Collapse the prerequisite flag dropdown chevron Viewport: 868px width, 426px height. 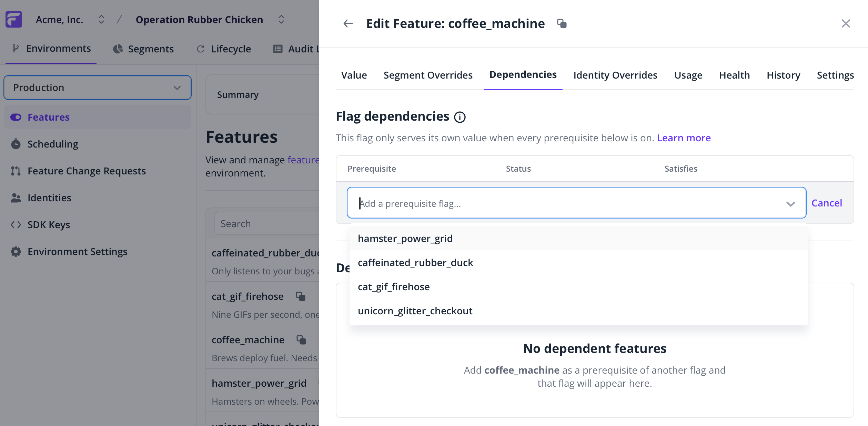(791, 204)
